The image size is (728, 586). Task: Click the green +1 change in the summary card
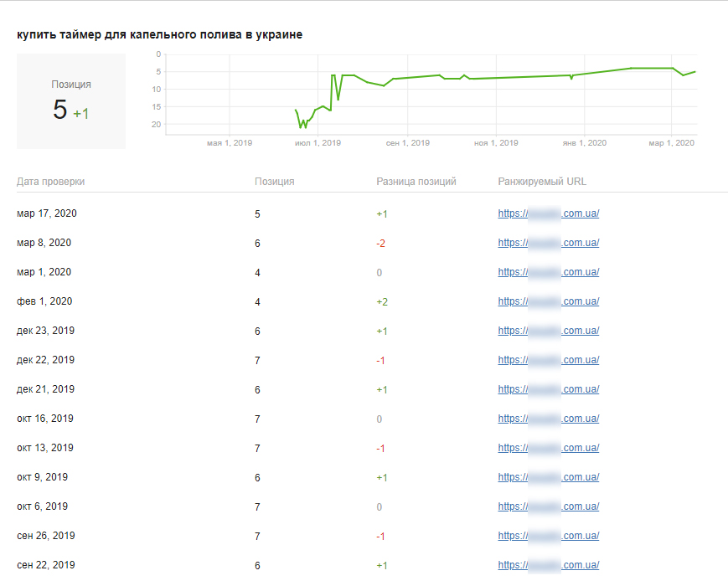[x=80, y=113]
